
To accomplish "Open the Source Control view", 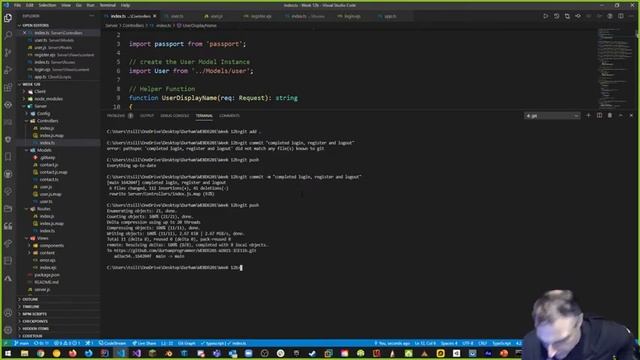I will coord(8,53).
